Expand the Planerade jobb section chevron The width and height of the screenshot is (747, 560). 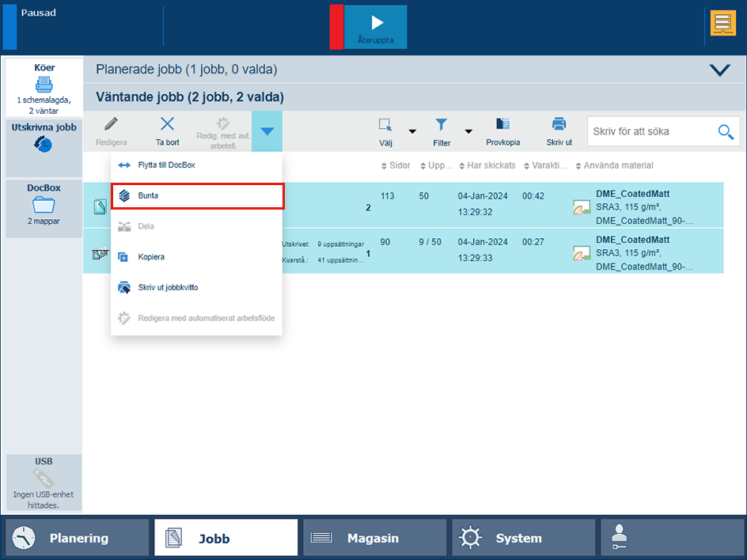[719, 70]
